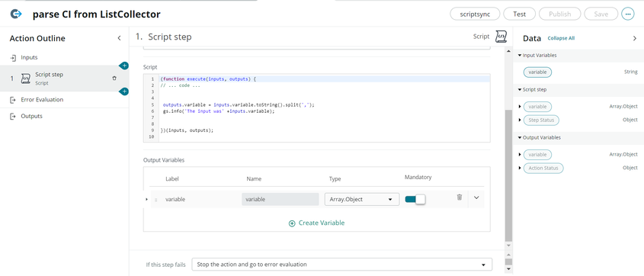
Task: Expand Step Status in the Data panel
Action: [x=520, y=120]
